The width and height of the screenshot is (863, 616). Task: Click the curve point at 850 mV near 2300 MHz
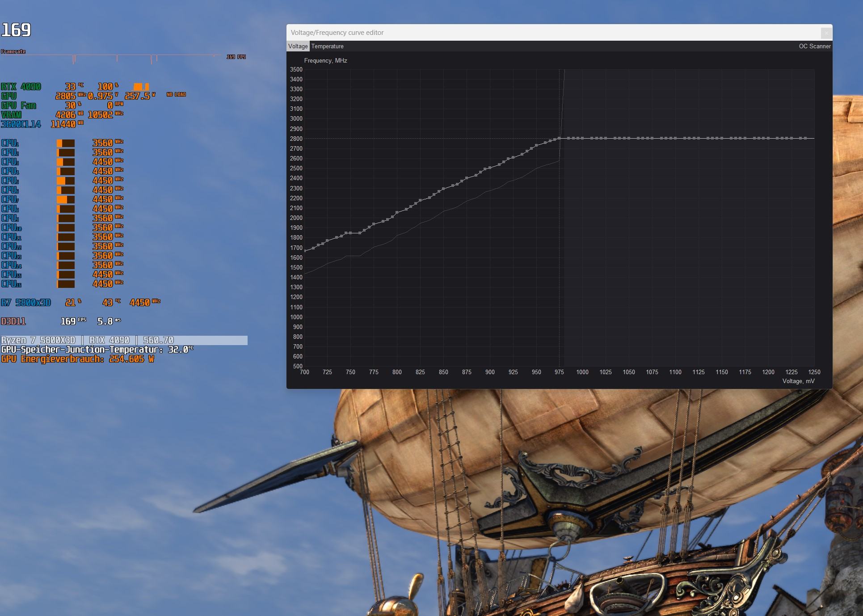pyautogui.click(x=443, y=189)
